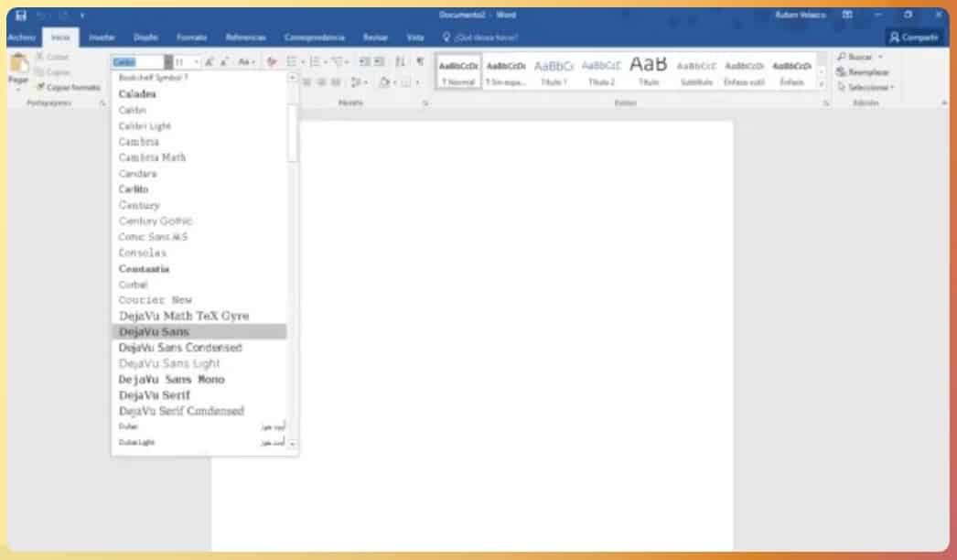Toggle paragraph marks display
Image resolution: width=957 pixels, height=560 pixels.
[x=420, y=61]
